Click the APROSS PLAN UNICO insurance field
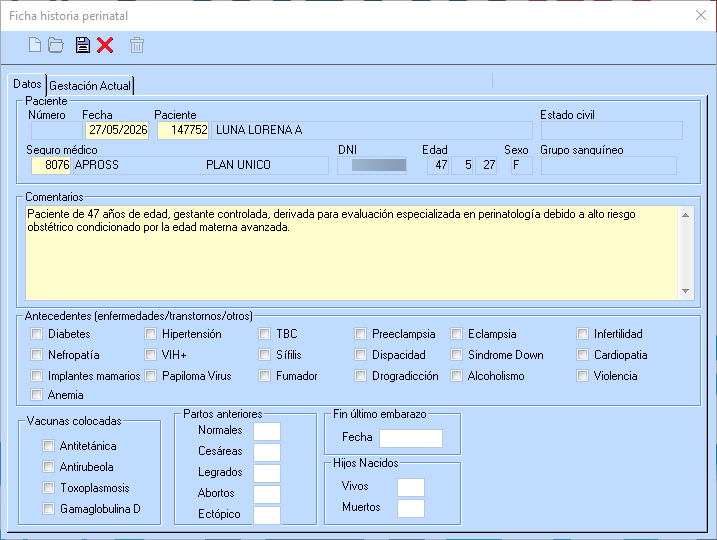 [x=200, y=165]
